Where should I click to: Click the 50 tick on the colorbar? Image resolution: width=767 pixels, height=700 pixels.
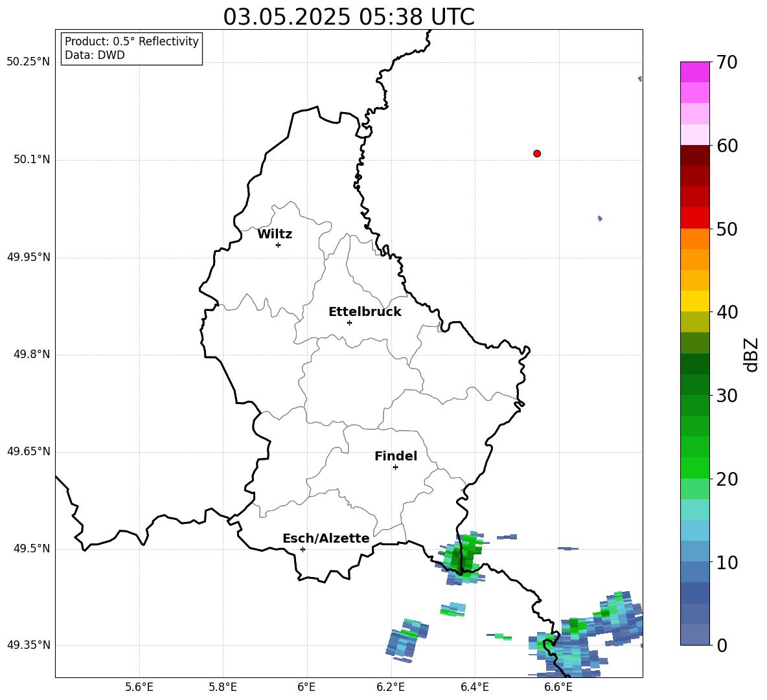(727, 229)
